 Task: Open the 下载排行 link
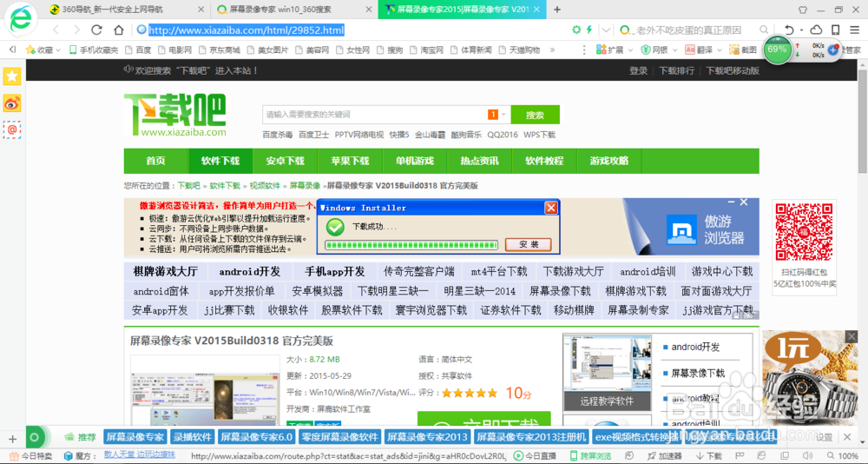[x=676, y=70]
